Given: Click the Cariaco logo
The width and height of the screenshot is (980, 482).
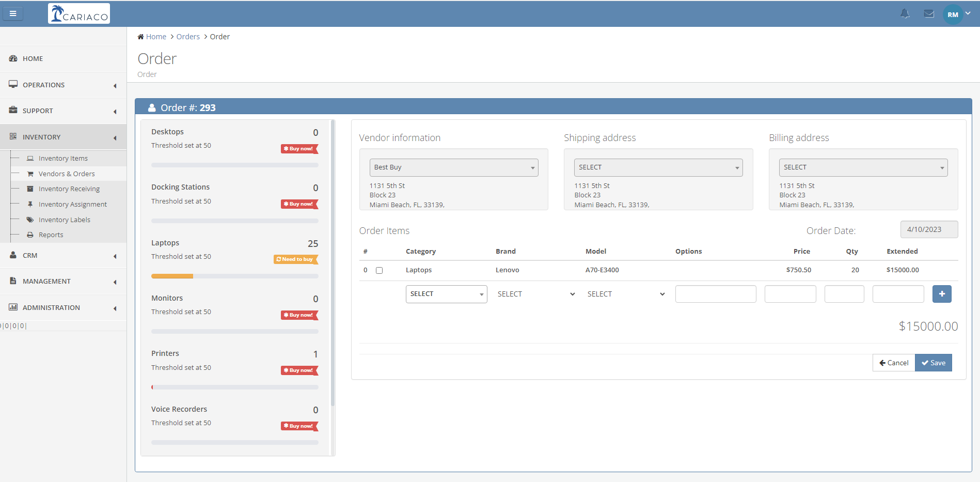Looking at the screenshot, I should click(79, 13).
